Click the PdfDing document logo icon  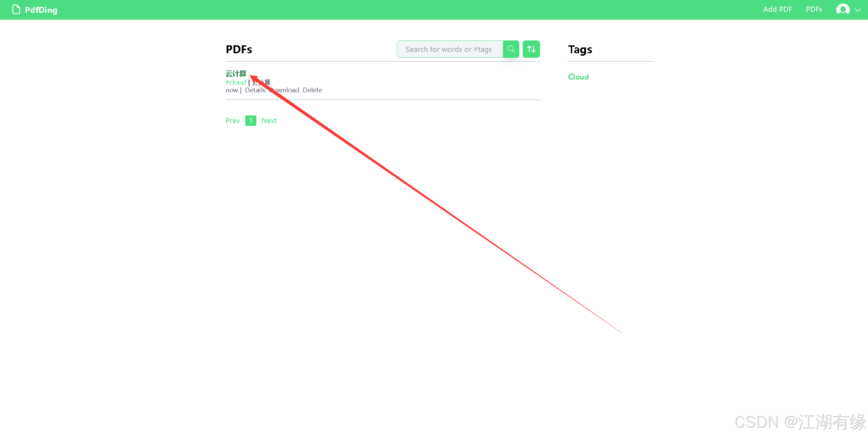click(x=16, y=9)
